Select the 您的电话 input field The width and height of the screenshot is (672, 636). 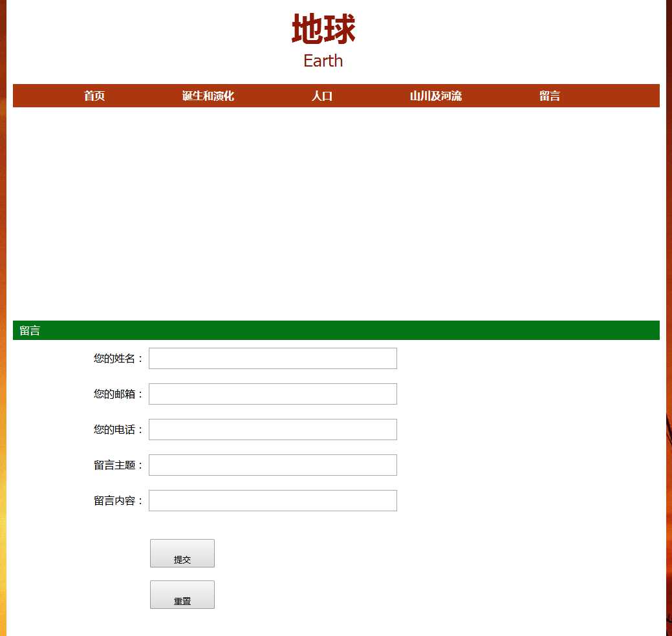[x=272, y=430]
